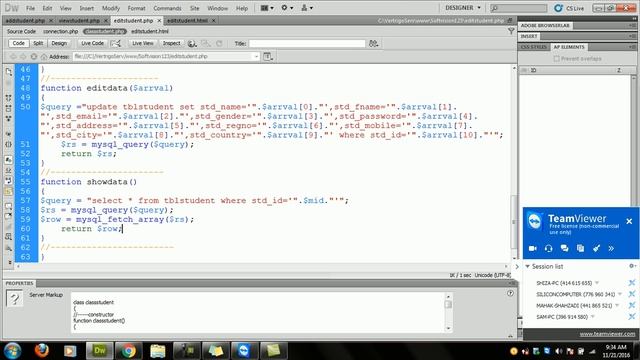
Task: Click the Check browser compatibility icon
Action: click(116, 43)
